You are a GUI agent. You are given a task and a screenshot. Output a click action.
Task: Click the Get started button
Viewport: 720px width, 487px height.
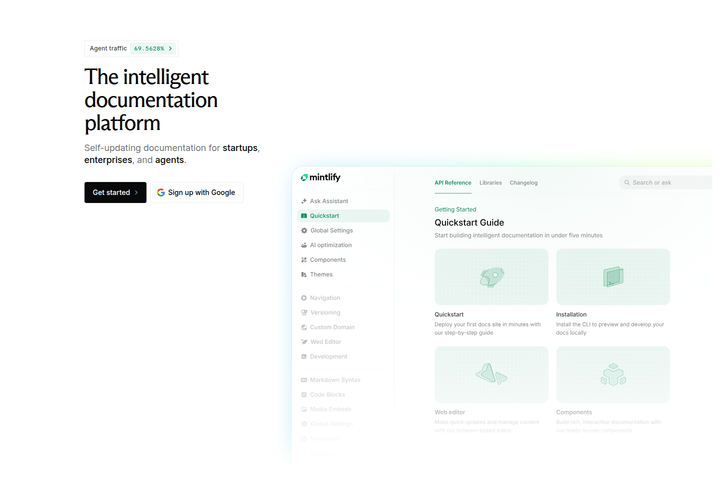[x=115, y=192]
